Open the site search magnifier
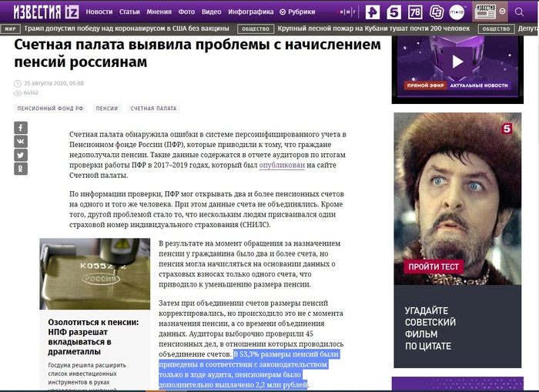 coord(519,12)
